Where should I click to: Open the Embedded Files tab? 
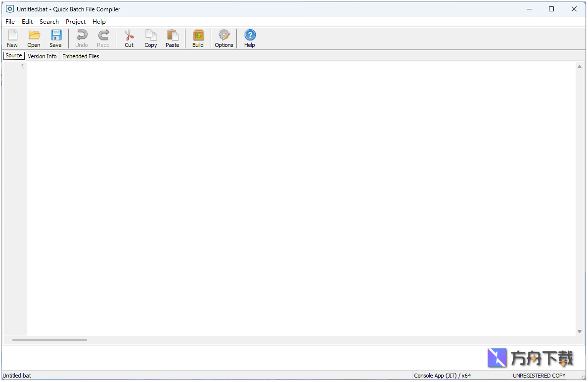click(81, 56)
